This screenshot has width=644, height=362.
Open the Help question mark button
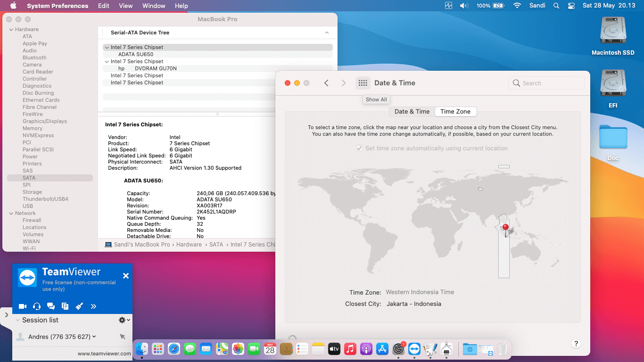coord(576,344)
